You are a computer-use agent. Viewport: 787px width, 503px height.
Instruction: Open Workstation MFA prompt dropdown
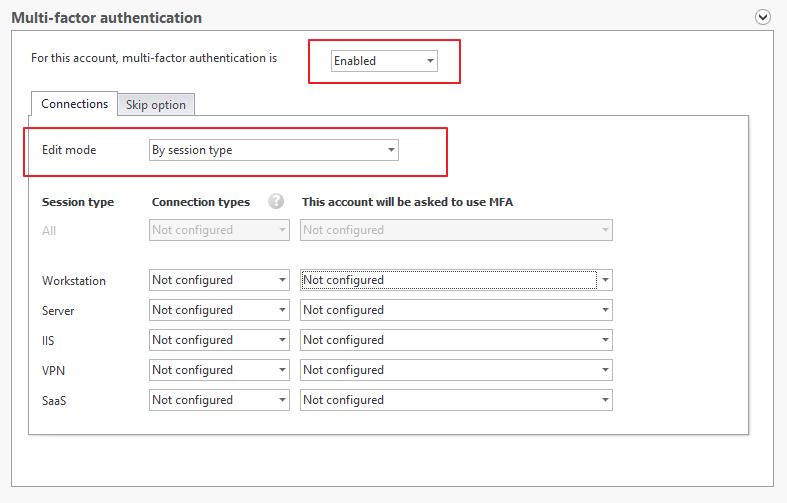pos(456,280)
